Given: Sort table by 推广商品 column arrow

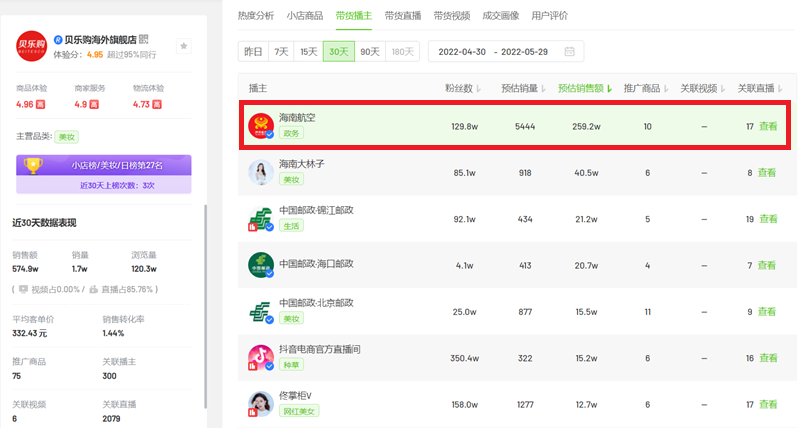Looking at the screenshot, I should click(666, 89).
